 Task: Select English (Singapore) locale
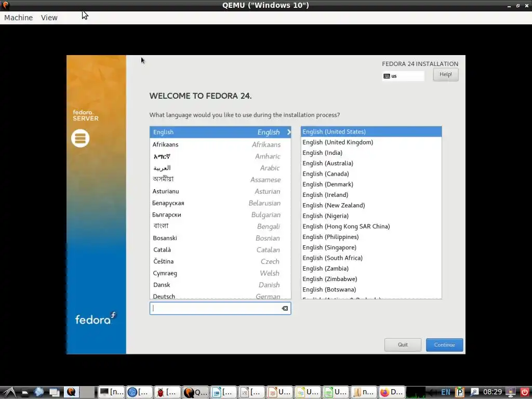[x=371, y=247]
